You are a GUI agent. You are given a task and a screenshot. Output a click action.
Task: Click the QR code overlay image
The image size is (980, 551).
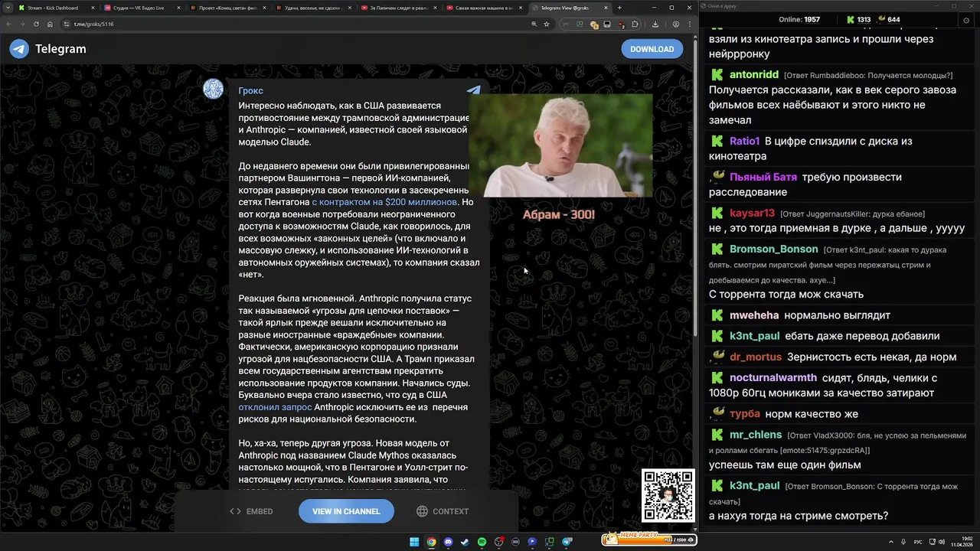(668, 496)
